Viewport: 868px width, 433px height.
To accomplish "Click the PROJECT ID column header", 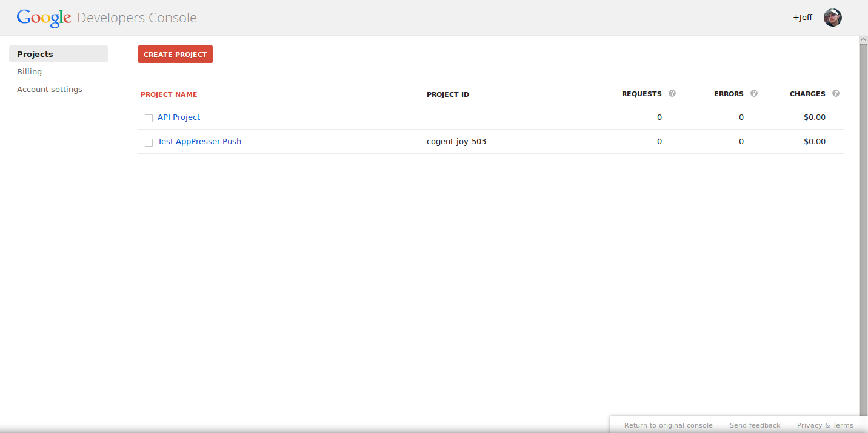I will coord(448,94).
